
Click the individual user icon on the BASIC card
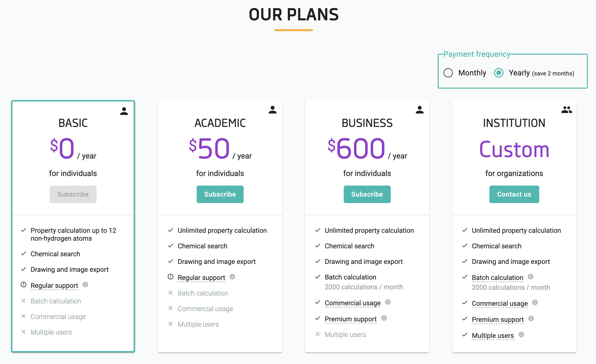(x=124, y=111)
